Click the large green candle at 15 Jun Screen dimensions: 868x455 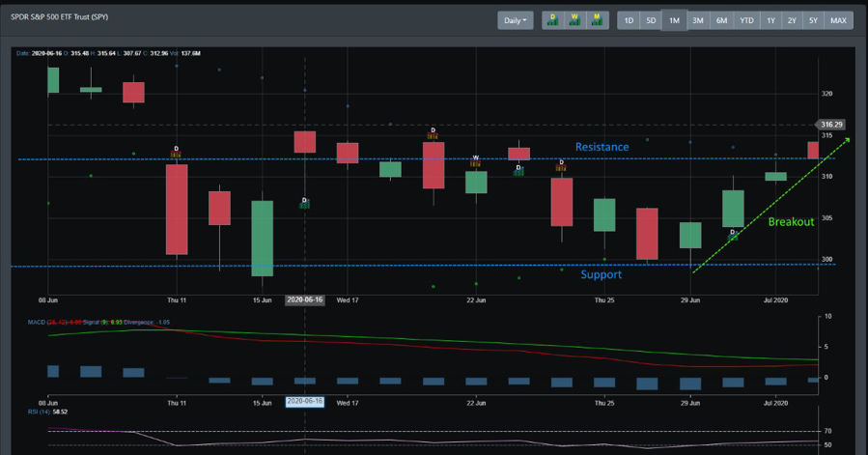[262, 239]
